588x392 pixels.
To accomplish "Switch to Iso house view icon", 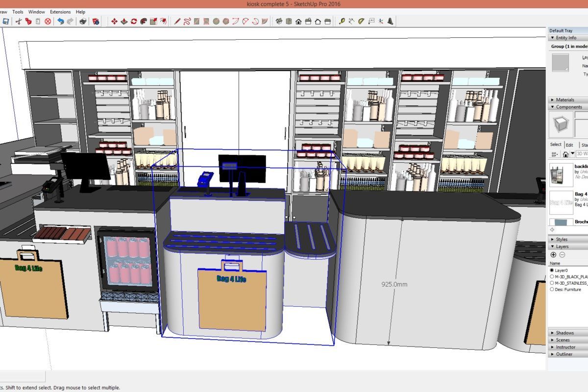I will pyautogui.click(x=279, y=22).
